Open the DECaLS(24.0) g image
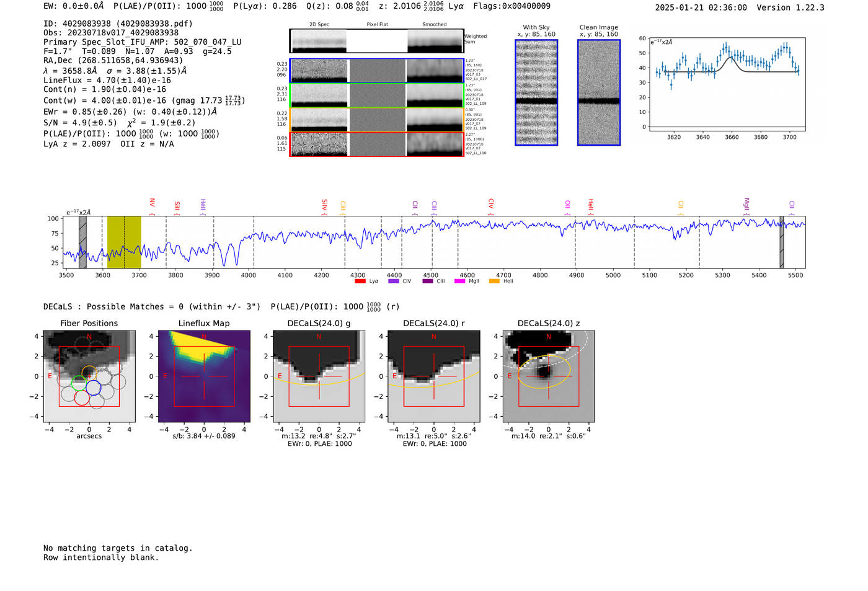 click(x=319, y=376)
